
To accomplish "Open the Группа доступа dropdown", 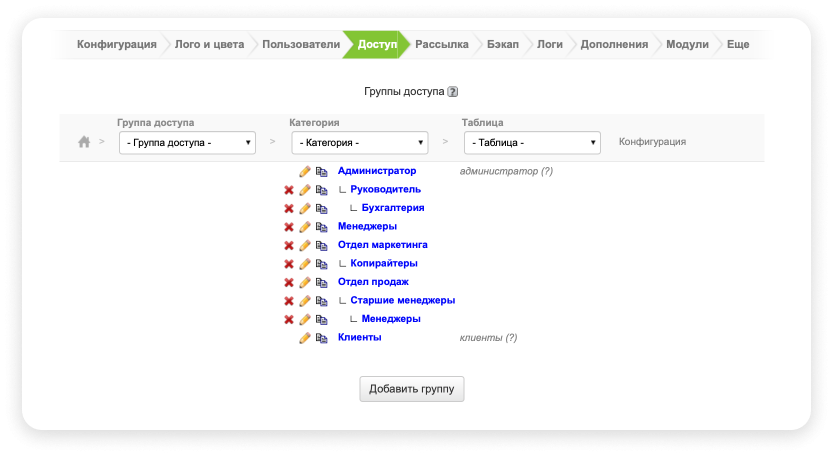I will 187,143.
